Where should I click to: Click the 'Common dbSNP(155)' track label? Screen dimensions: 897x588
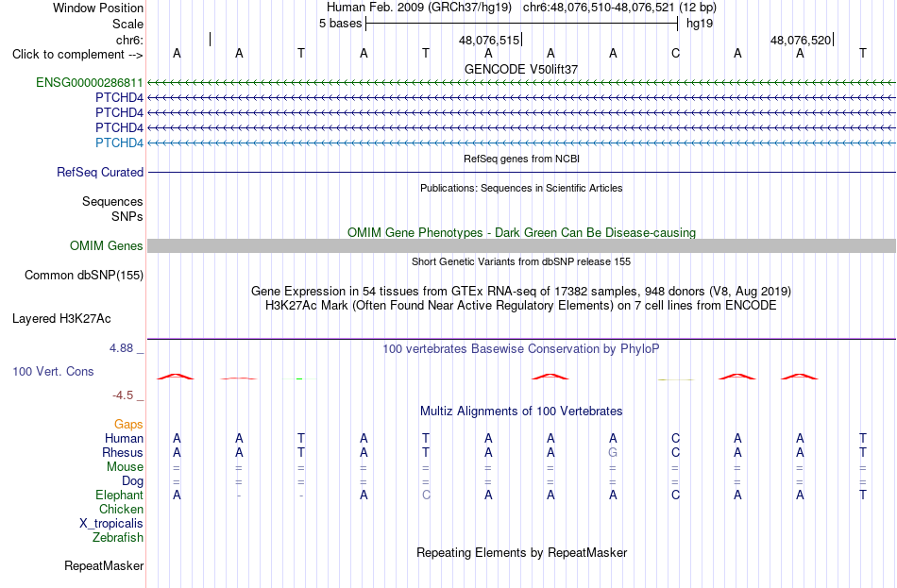(x=84, y=276)
